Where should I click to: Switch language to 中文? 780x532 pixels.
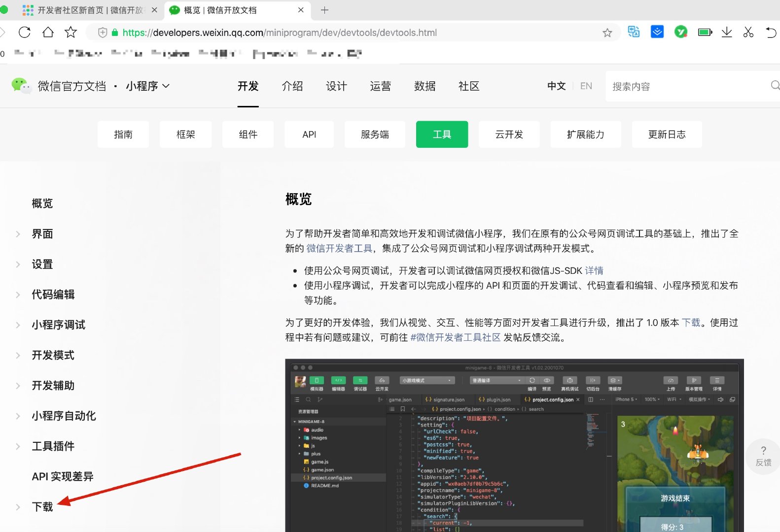[x=557, y=86]
